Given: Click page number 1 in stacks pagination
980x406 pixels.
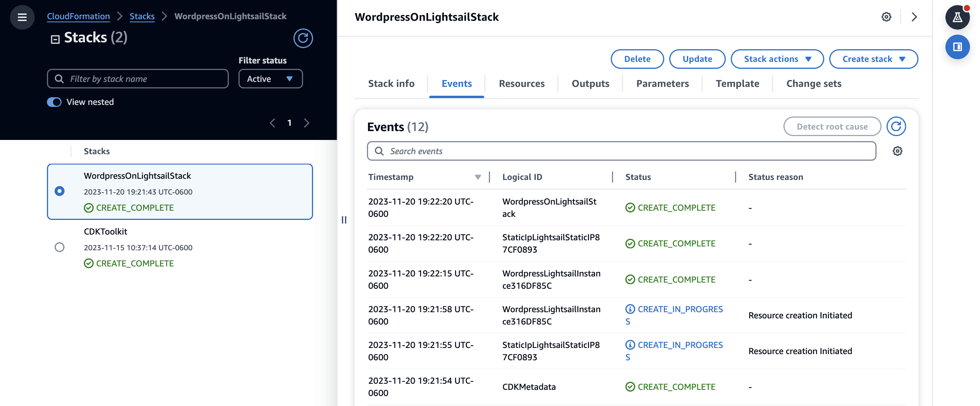Looking at the screenshot, I should pyautogui.click(x=289, y=123).
